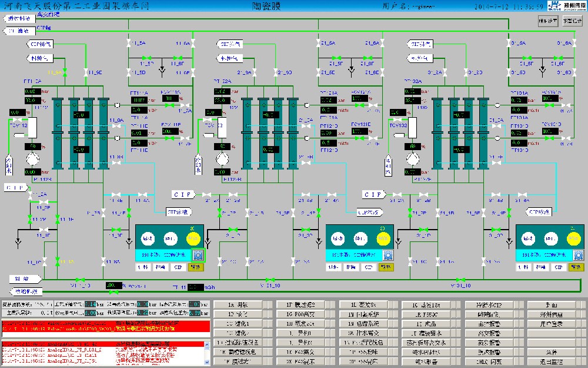Open the 冷凝水CIP page
This screenshot has height=368, width=588.
click(489, 304)
